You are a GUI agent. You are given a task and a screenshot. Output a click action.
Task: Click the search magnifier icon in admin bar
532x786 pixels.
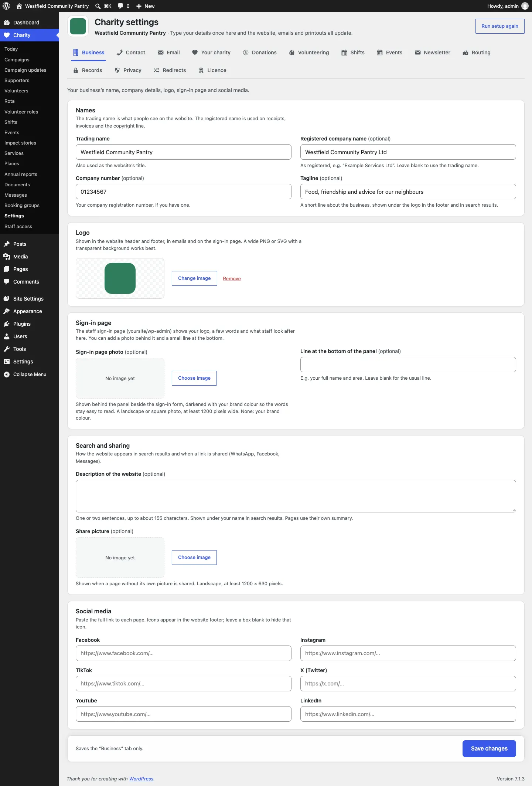[98, 6]
